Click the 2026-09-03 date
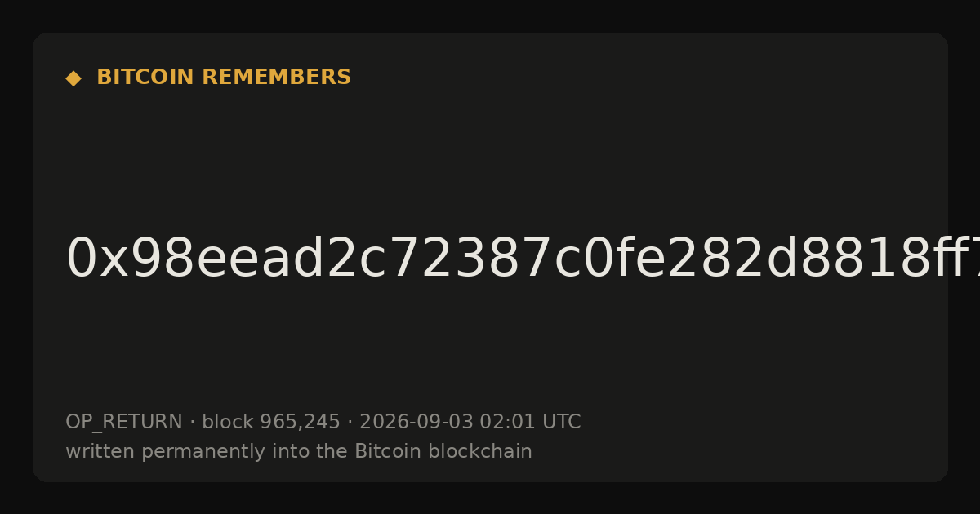The width and height of the screenshot is (980, 514). (x=416, y=422)
